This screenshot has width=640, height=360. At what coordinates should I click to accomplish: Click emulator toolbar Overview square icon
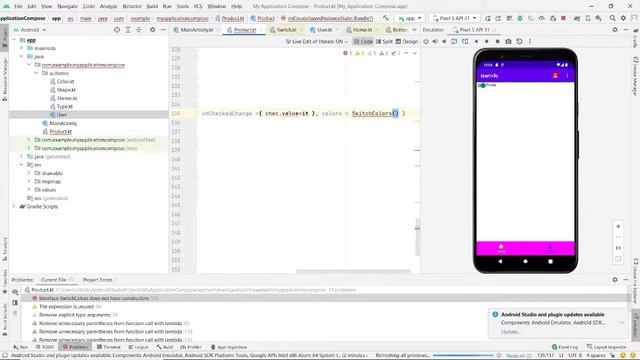coord(497,42)
